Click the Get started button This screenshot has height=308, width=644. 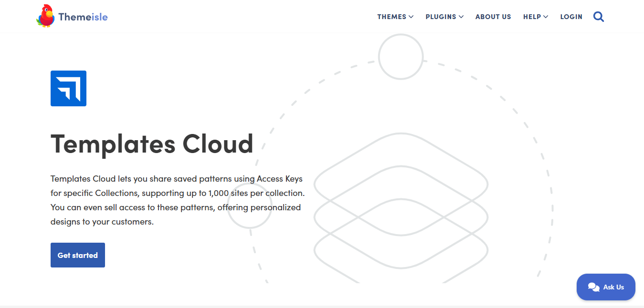click(x=78, y=255)
